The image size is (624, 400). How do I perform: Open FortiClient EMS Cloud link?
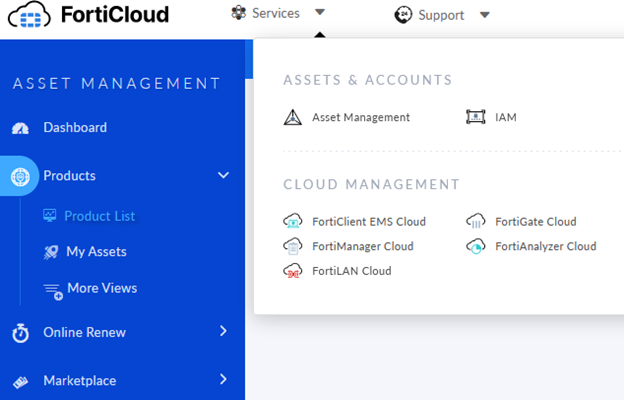[x=369, y=222]
